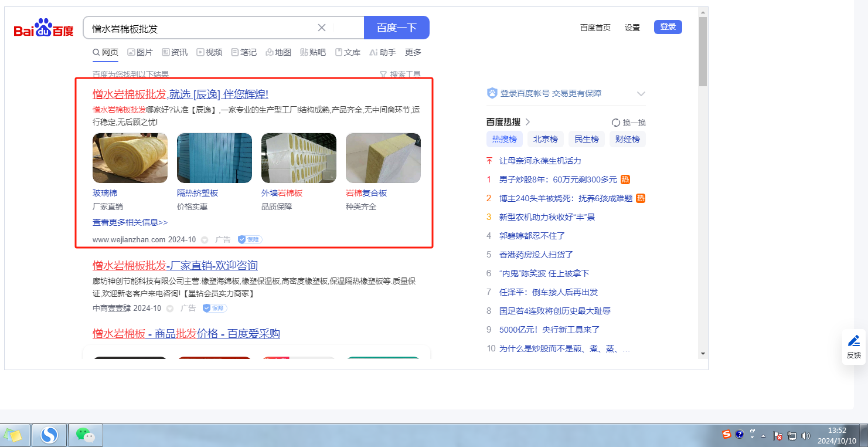Click 查看更多相关信息>> link

tap(130, 222)
